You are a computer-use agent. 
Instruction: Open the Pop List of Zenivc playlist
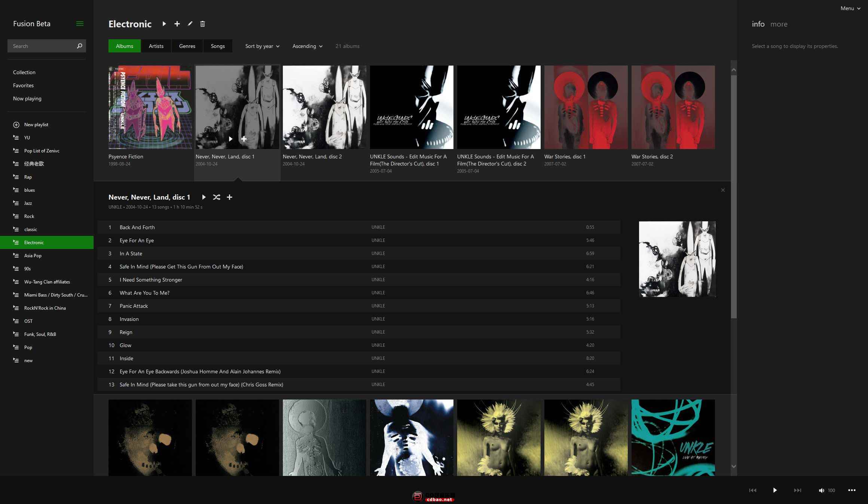point(47,151)
